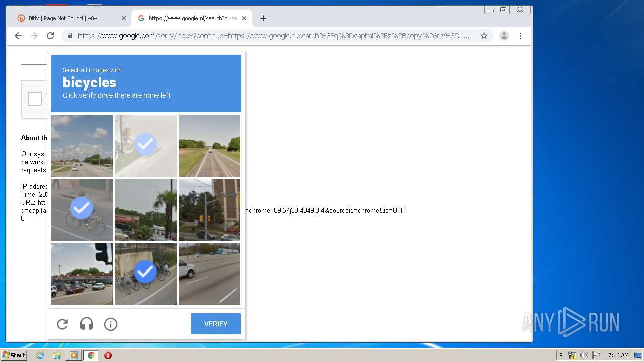Open a new Chrome tab
This screenshot has width=644, height=362.
tap(263, 18)
